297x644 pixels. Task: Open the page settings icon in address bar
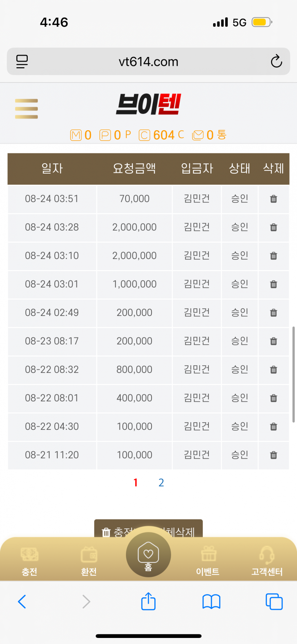(22, 62)
